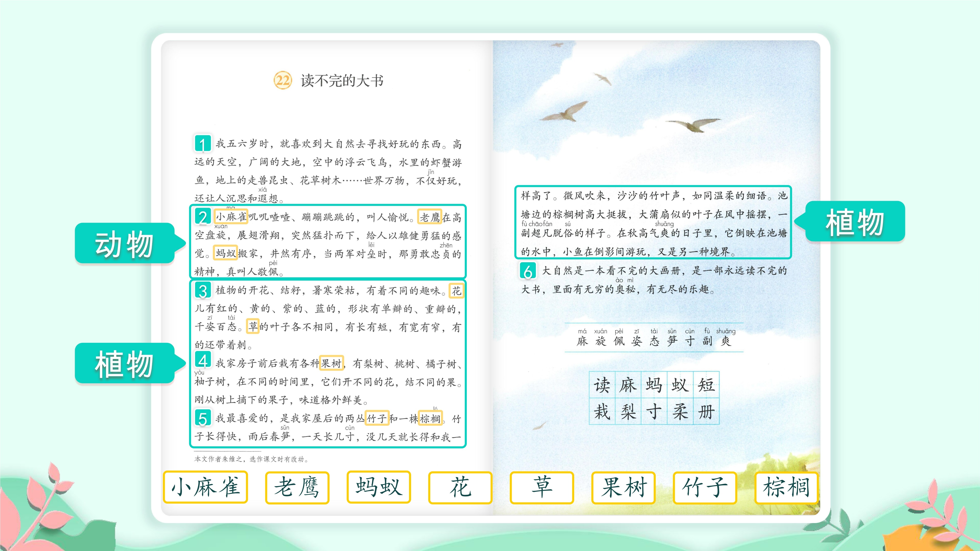The width and height of the screenshot is (980, 551).
Task: Click highlighted 老鹰 in paragraph 2
Action: coord(429,217)
